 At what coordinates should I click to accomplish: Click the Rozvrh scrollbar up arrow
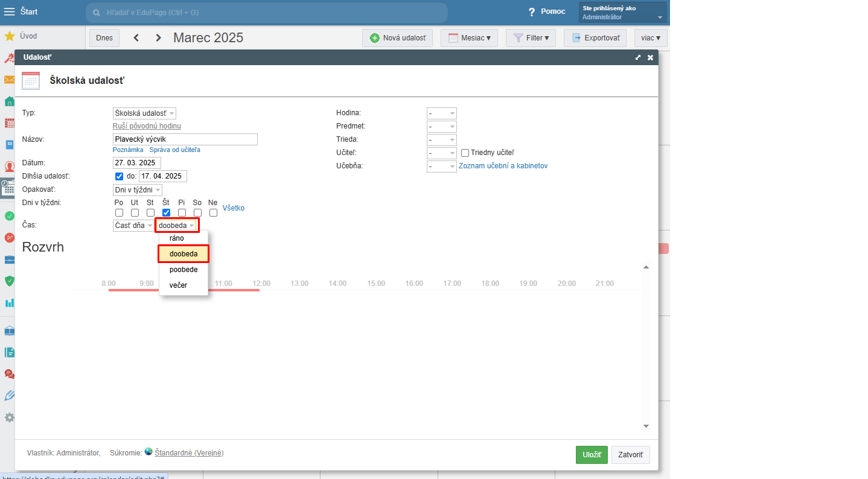click(646, 267)
